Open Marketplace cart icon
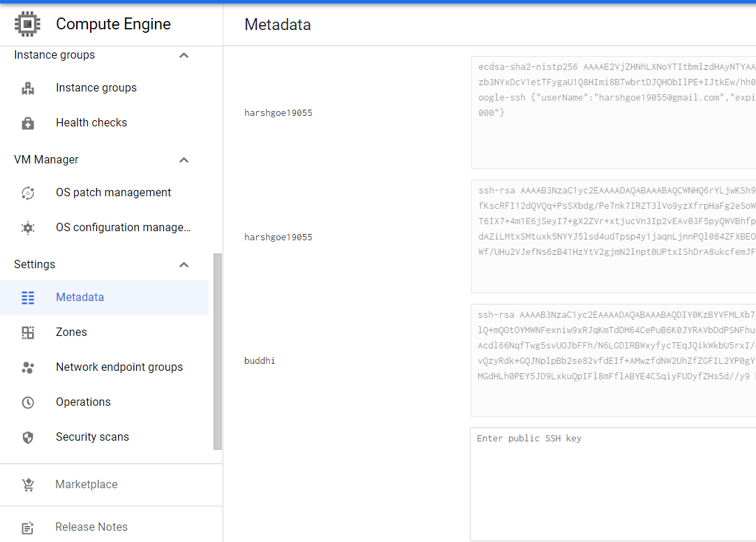This screenshot has height=542, width=756. (x=28, y=485)
